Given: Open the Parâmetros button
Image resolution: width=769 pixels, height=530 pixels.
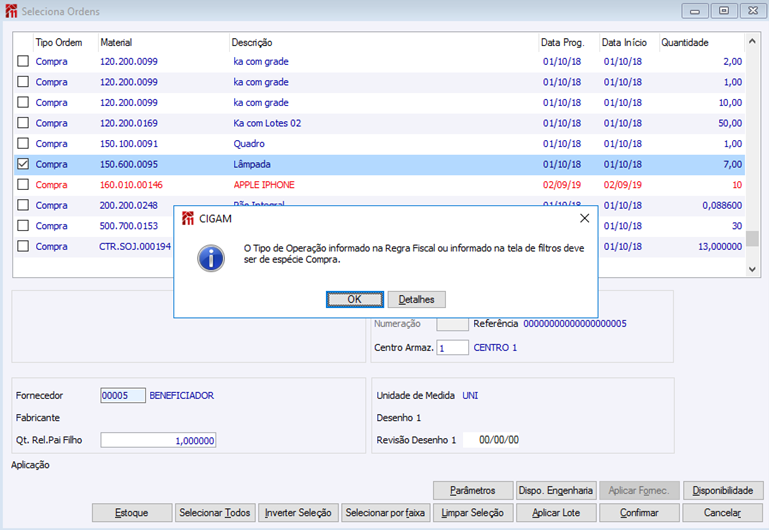Looking at the screenshot, I should (x=473, y=490).
